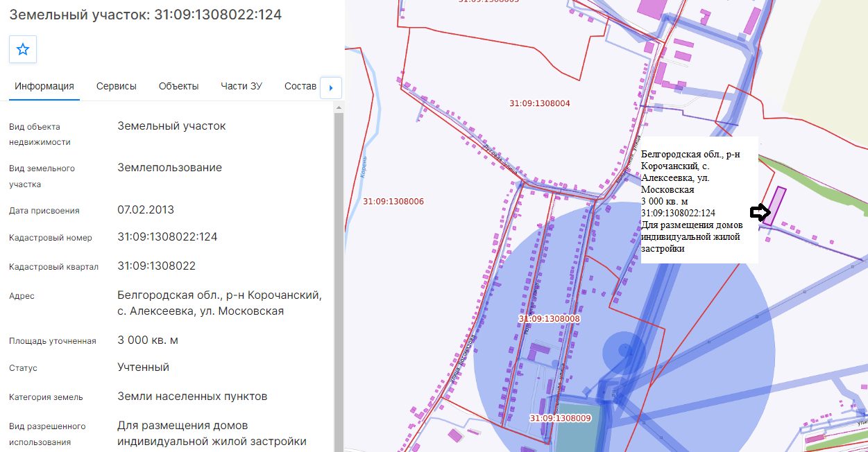
Task: Click map label 31:09:1308009
Action: (x=560, y=419)
